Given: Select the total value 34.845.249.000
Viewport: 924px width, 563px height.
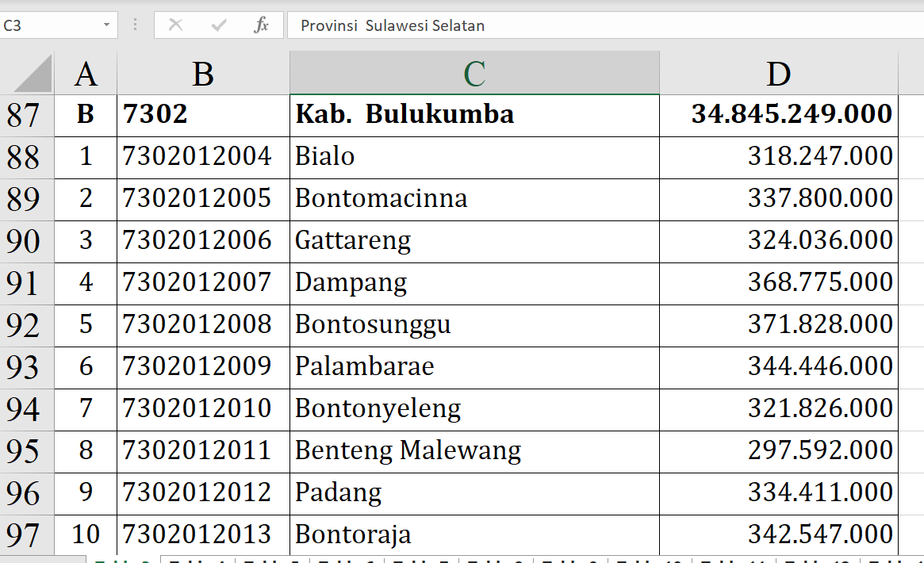Looking at the screenshot, I should (778, 114).
